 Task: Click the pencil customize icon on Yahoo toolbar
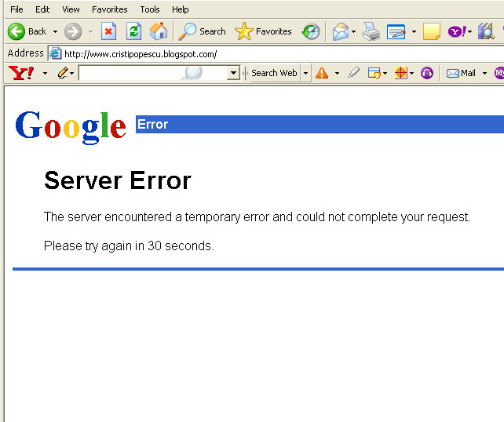[x=63, y=73]
